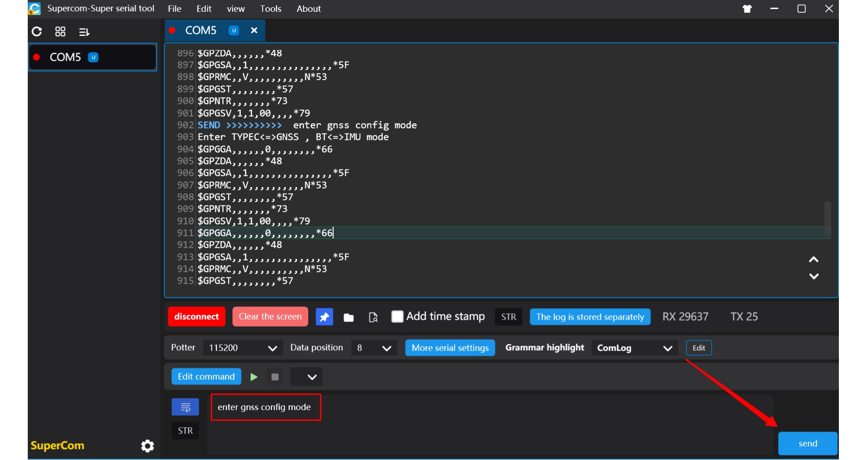Click the pin window icon
The image size is (868, 460).
click(x=324, y=317)
